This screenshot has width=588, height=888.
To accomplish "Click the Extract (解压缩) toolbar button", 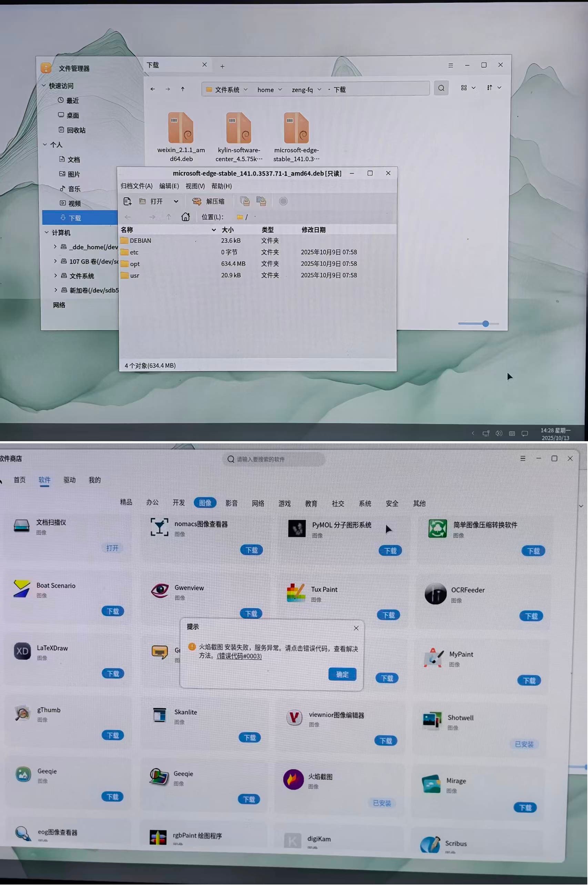I will pos(209,201).
